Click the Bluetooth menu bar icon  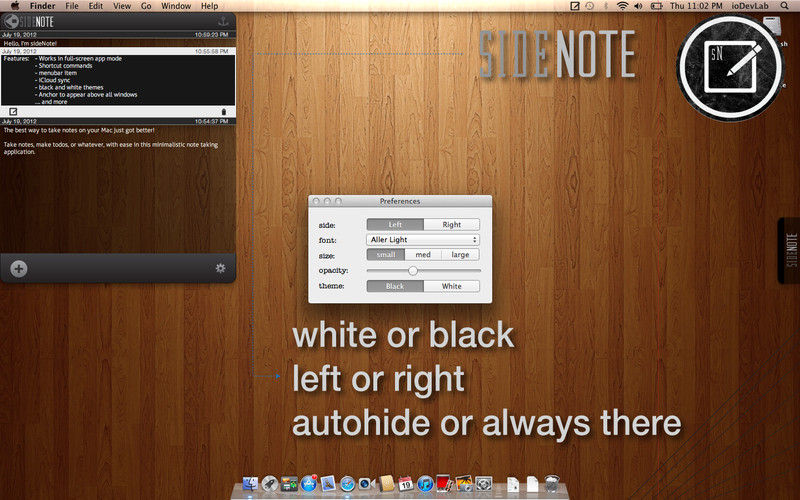pyautogui.click(x=606, y=6)
